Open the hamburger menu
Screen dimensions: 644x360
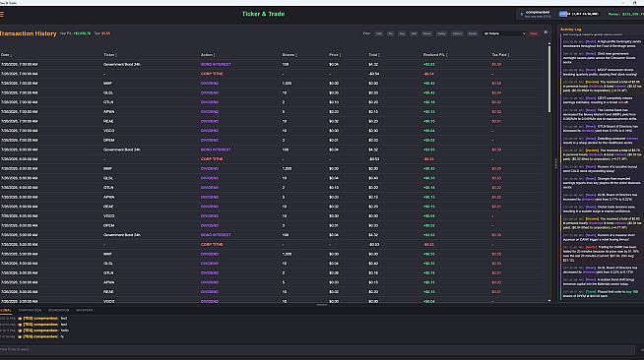tap(2, 15)
